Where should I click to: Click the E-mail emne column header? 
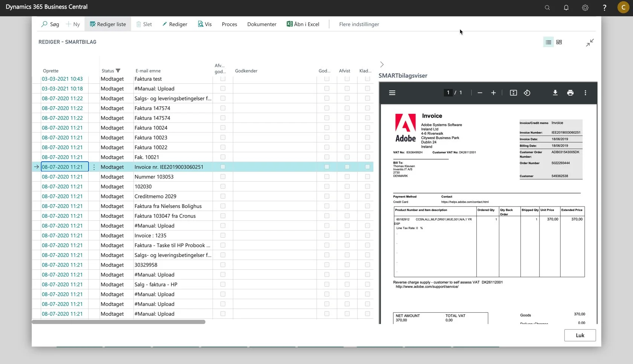[148, 71]
